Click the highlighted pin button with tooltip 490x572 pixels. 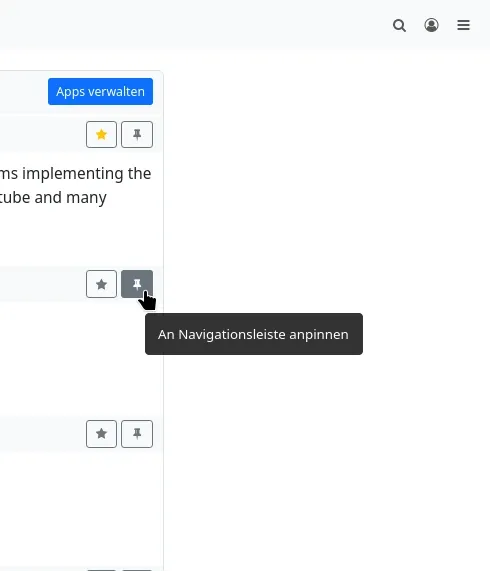[137, 284]
